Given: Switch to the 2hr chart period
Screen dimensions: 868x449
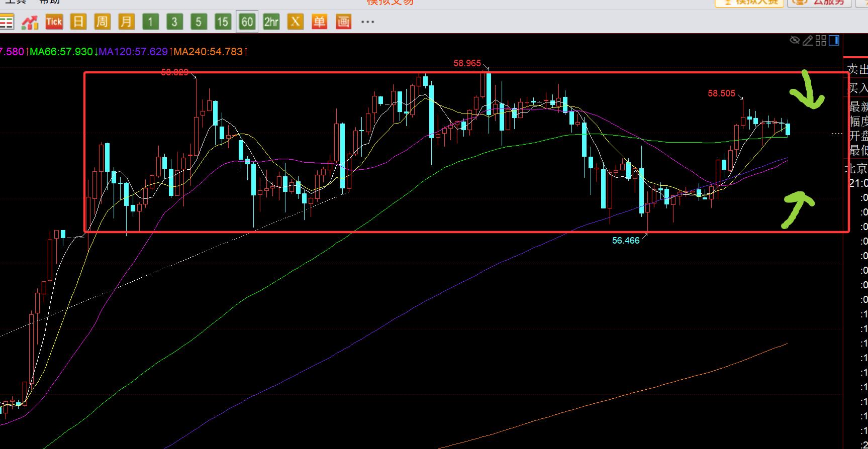Looking at the screenshot, I should coord(271,22).
